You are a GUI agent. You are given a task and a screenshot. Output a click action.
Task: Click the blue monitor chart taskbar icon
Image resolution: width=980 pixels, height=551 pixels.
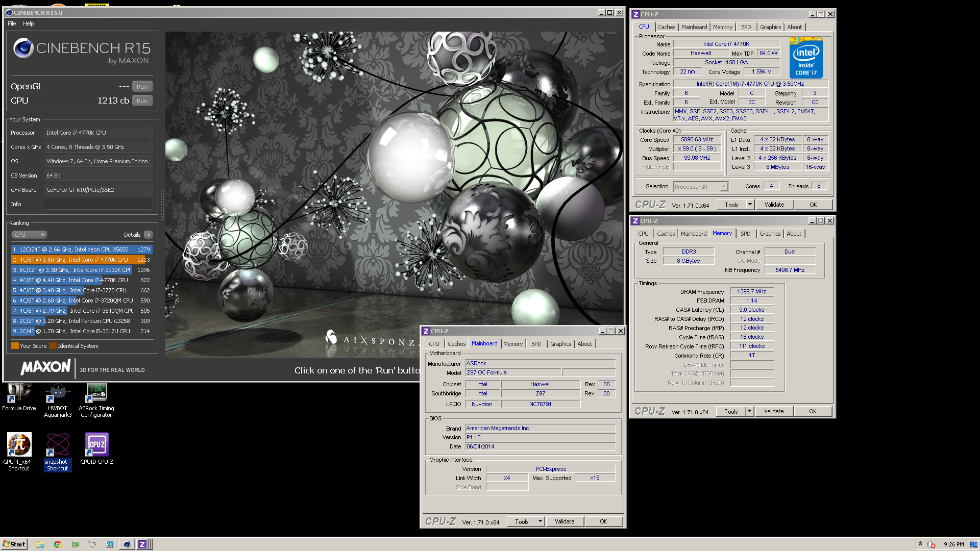110,544
